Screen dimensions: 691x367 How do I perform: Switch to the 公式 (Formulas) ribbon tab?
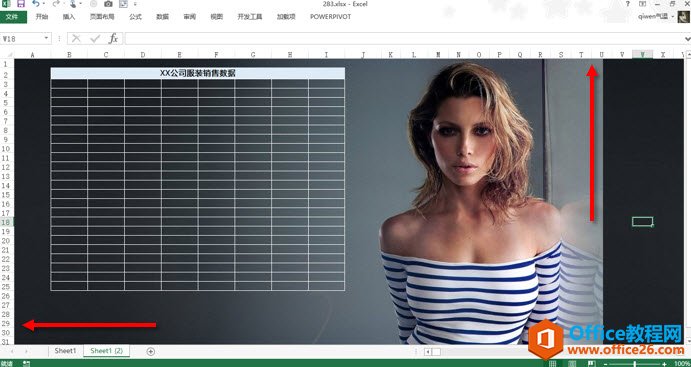[x=135, y=17]
